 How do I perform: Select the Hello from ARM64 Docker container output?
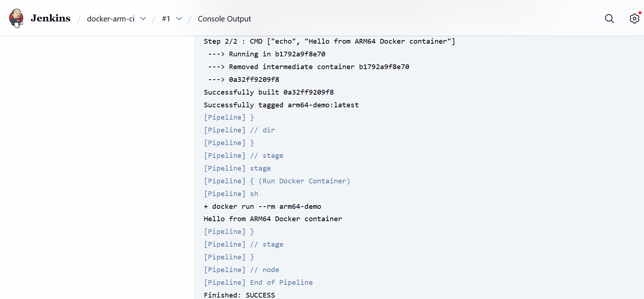click(x=272, y=219)
